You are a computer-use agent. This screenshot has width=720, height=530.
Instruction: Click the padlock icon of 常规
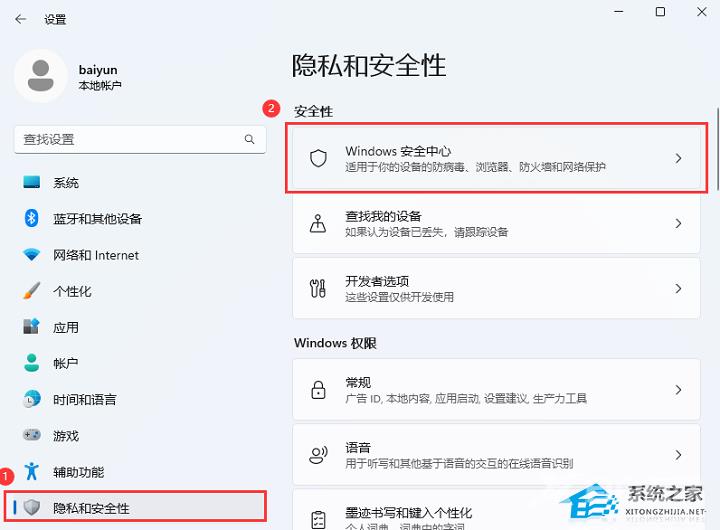[318, 390]
